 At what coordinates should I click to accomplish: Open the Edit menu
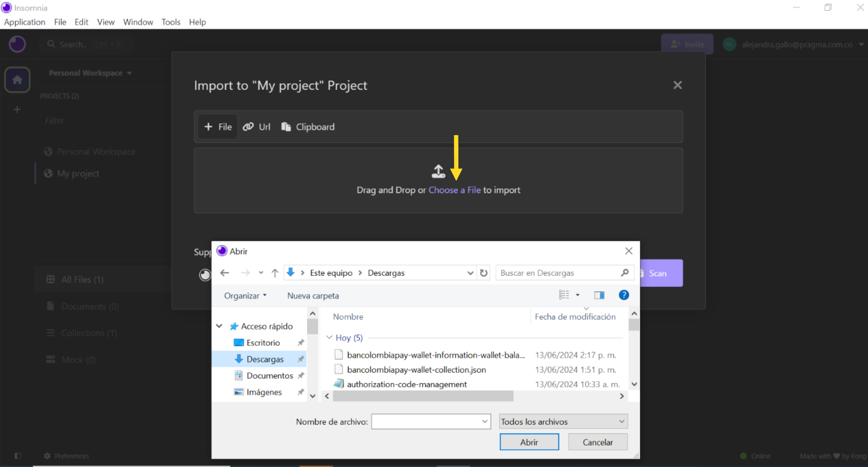81,22
